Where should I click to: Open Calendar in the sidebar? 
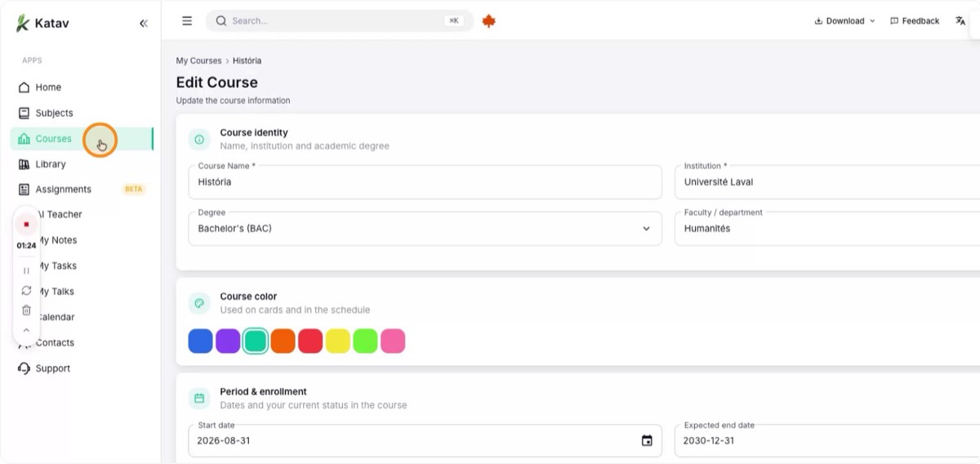[82, 317]
